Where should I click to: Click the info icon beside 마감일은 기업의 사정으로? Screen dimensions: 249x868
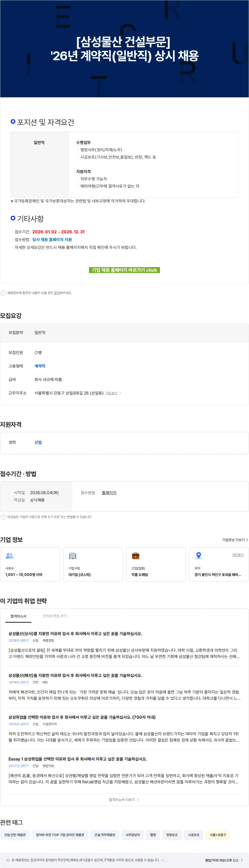[3, 517]
